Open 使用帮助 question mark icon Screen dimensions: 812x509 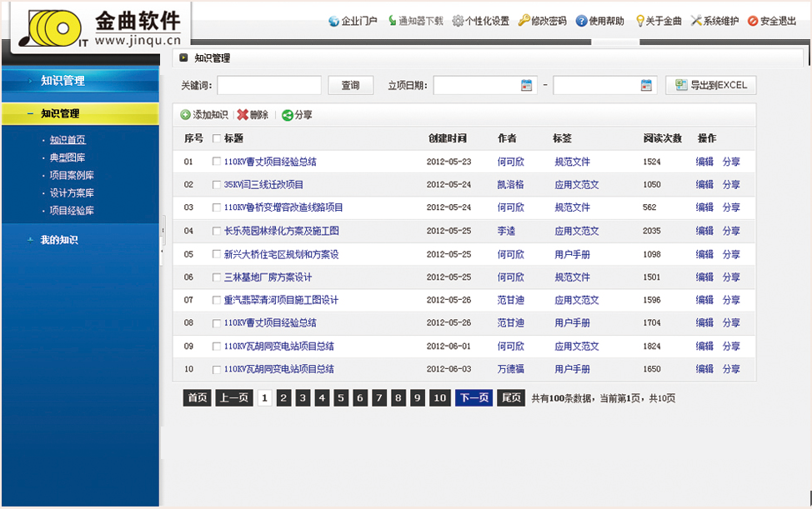(581, 22)
